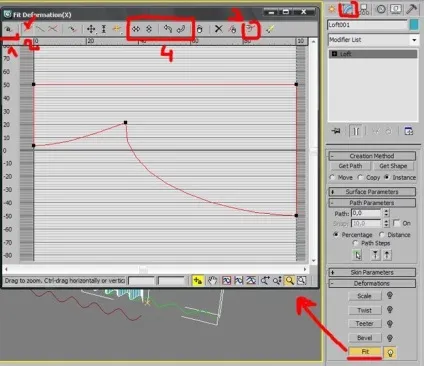The image size is (424, 366).
Task: Select Display Y Axis curve button
Action: 40,29
